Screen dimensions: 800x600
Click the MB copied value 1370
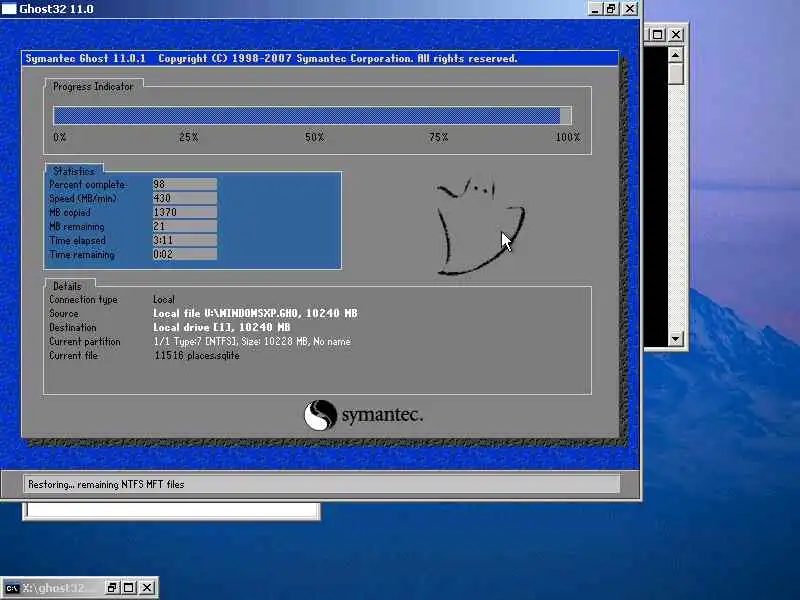[185, 212]
